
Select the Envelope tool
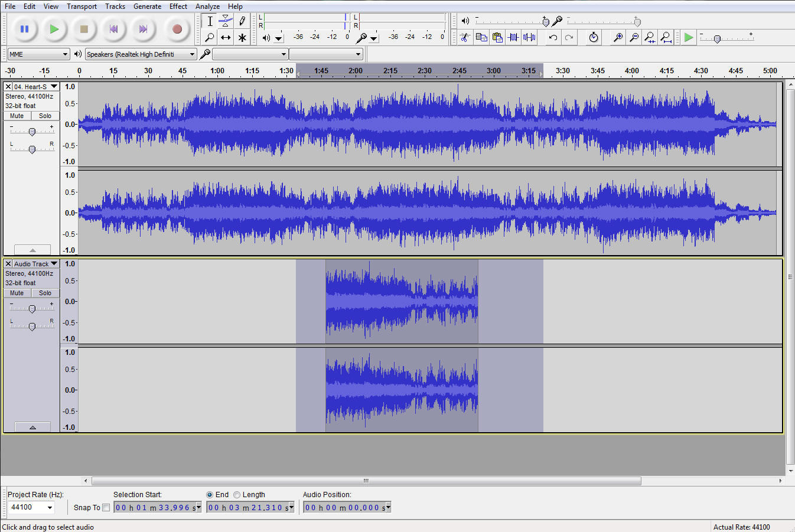(226, 21)
